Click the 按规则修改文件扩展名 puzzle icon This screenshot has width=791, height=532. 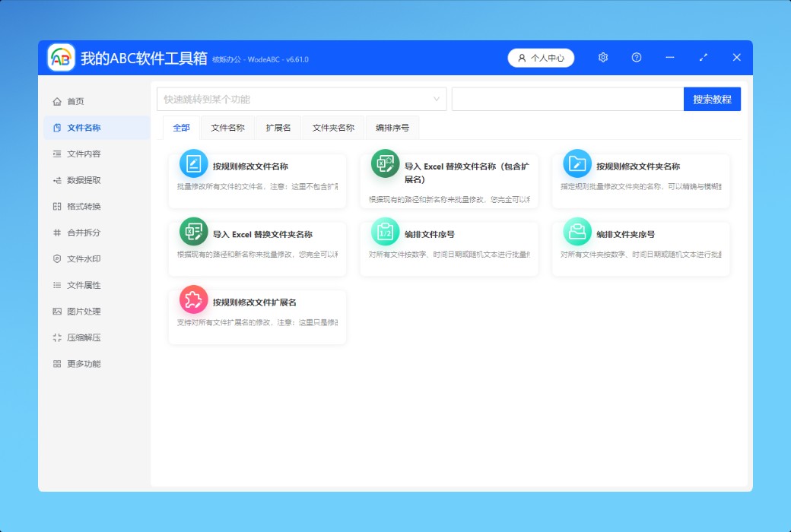[193, 299]
